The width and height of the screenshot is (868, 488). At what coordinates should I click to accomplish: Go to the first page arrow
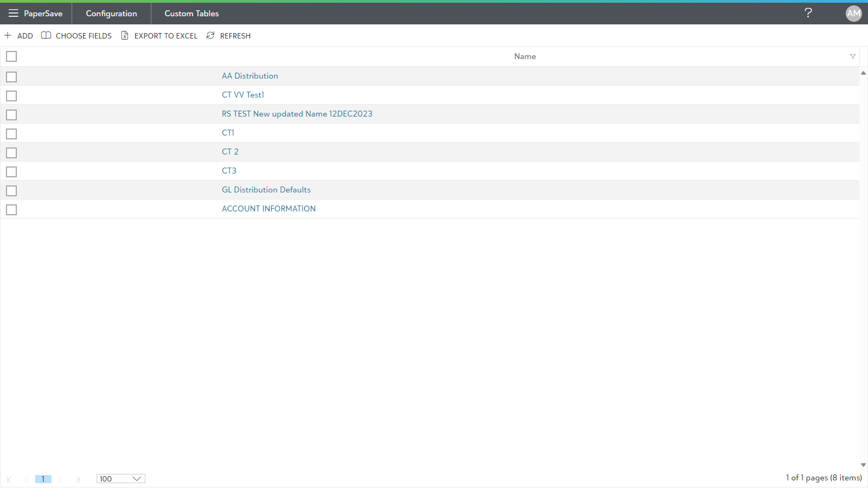pyautogui.click(x=9, y=479)
